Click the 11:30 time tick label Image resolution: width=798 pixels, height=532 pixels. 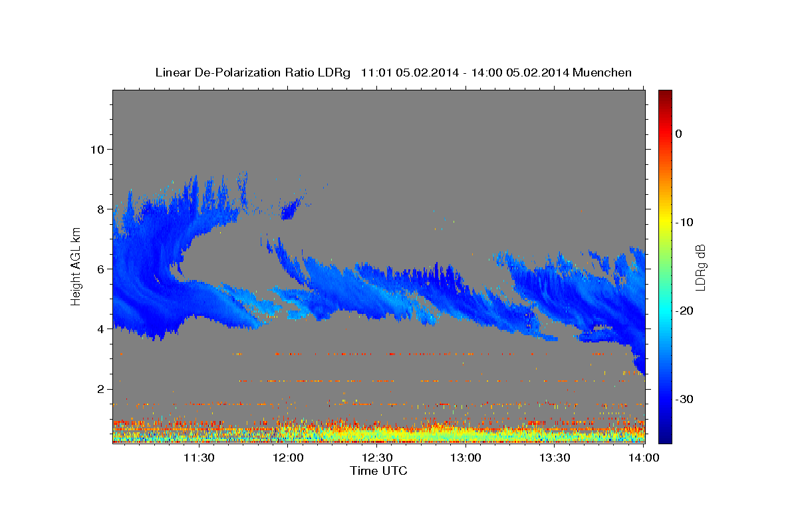[x=198, y=458]
